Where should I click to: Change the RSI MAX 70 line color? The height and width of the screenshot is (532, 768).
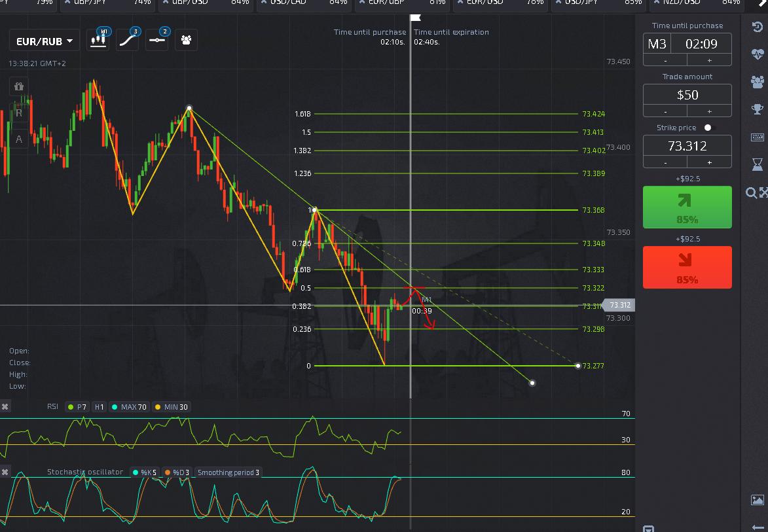click(x=115, y=407)
